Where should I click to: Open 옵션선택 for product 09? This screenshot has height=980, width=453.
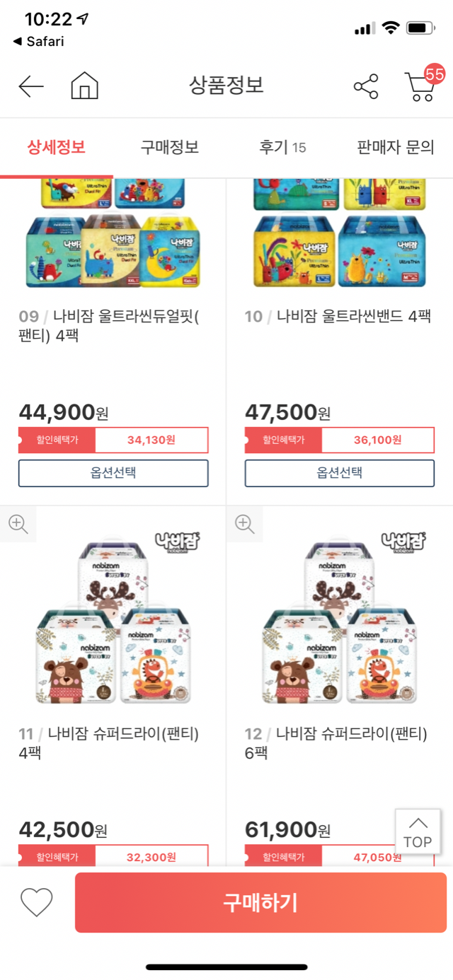[x=113, y=473]
